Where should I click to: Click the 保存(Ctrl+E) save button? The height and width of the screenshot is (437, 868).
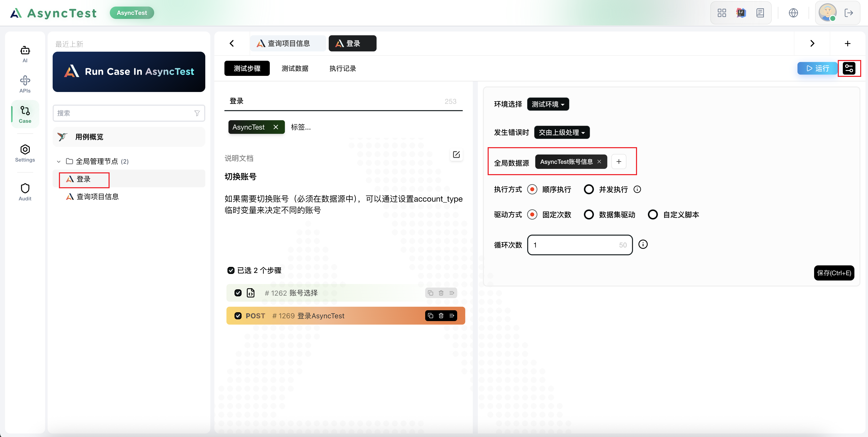tap(834, 273)
